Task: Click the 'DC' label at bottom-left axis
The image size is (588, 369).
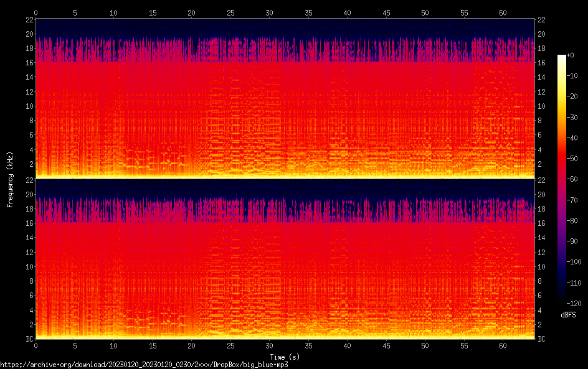Action: click(x=28, y=339)
